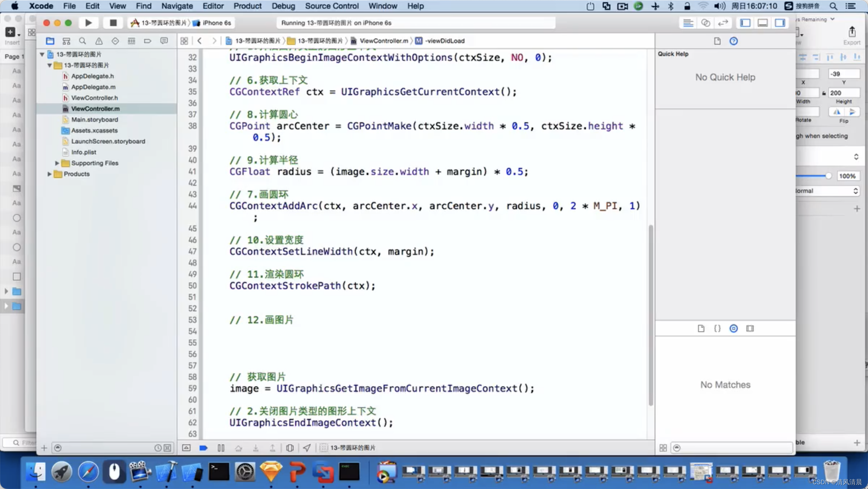Go forward in editor history
The height and width of the screenshot is (489, 868).
(x=214, y=41)
